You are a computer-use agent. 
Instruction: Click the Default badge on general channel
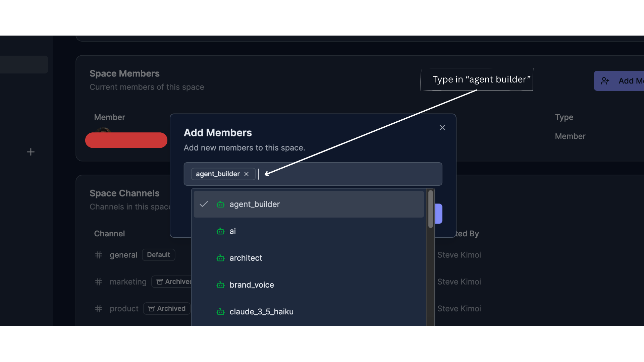point(158,255)
